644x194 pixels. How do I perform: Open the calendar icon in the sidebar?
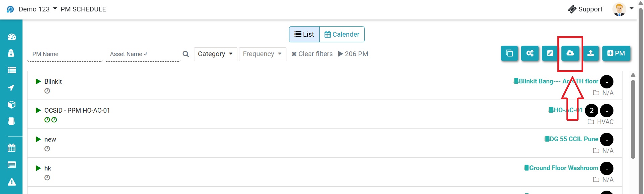(11, 148)
